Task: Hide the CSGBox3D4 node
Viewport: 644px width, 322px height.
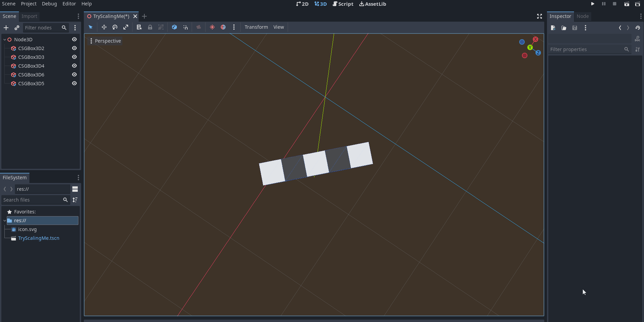Action: 74,66
